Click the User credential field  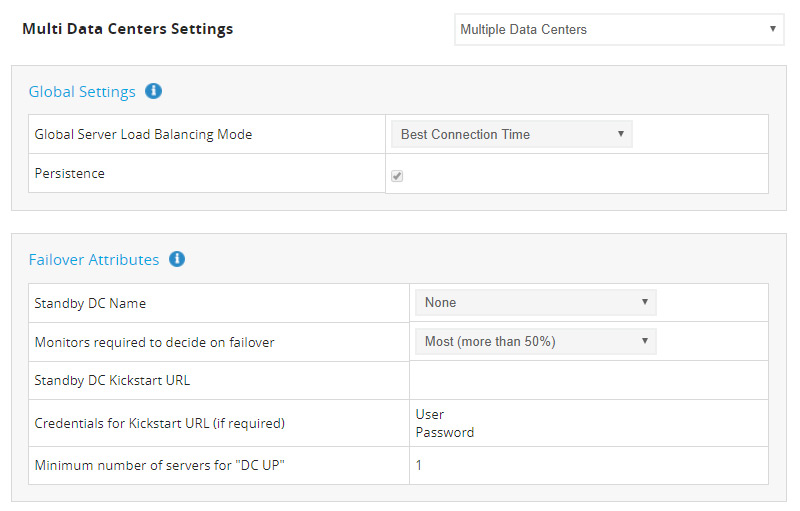430,414
